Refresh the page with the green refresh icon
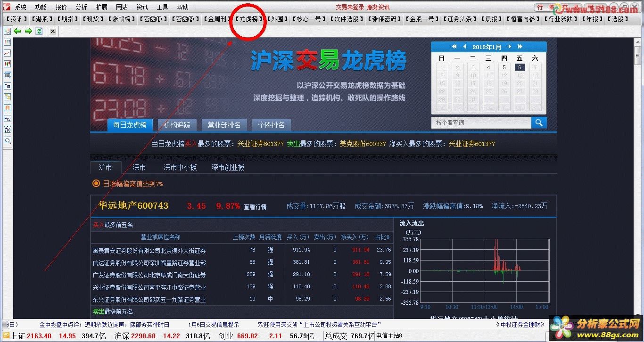644x342 pixels. coord(39,31)
